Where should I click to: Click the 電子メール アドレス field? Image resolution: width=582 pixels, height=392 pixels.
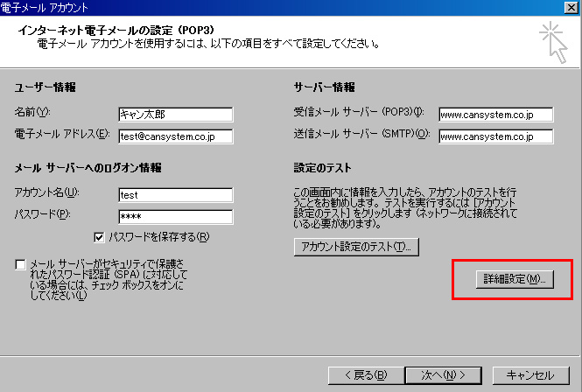[176, 136]
